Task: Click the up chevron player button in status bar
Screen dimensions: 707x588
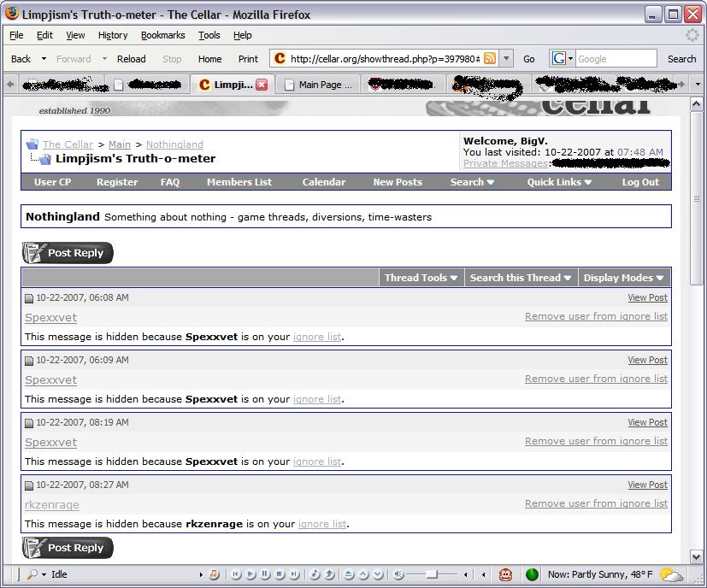Action: [x=363, y=574]
